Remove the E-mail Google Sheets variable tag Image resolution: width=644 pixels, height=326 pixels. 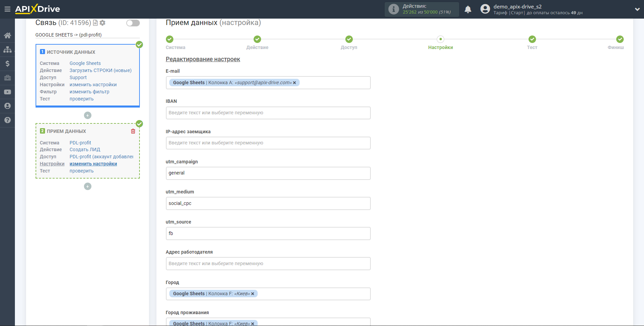[295, 83]
